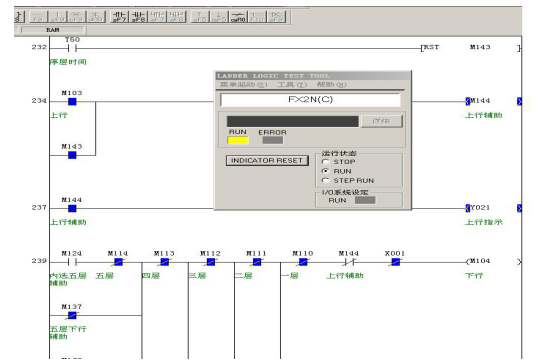Select the RUN radio button
Screen dimensions: 542x363
pyautogui.click(x=325, y=171)
